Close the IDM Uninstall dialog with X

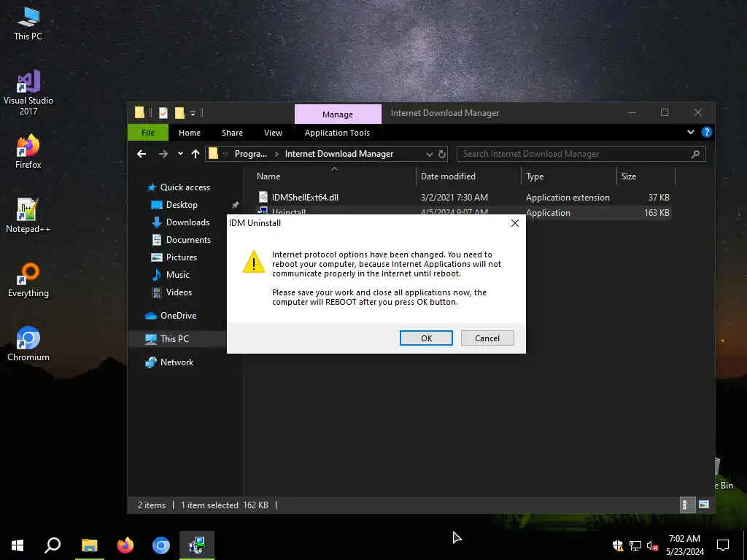(514, 223)
